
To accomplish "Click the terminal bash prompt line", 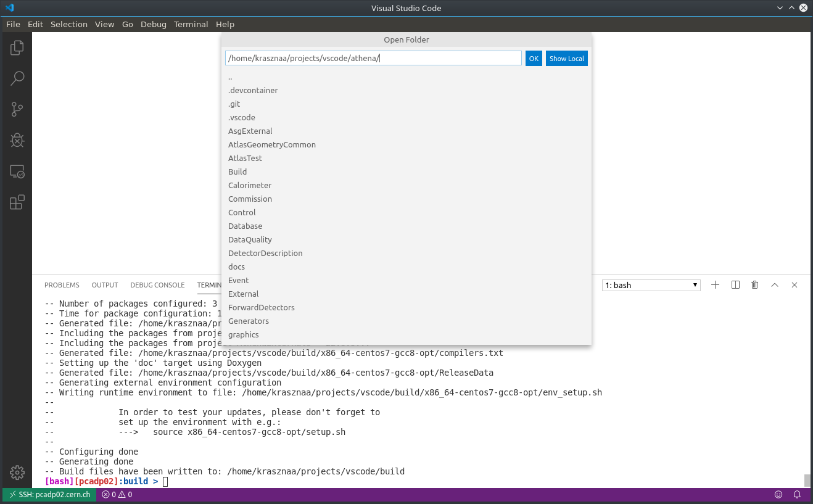I will point(106,481).
